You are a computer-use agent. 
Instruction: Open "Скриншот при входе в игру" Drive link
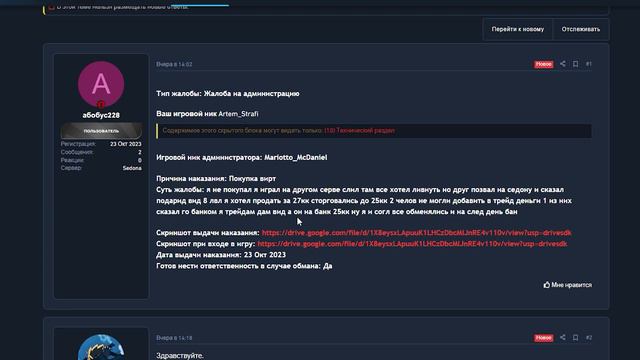[412, 244]
